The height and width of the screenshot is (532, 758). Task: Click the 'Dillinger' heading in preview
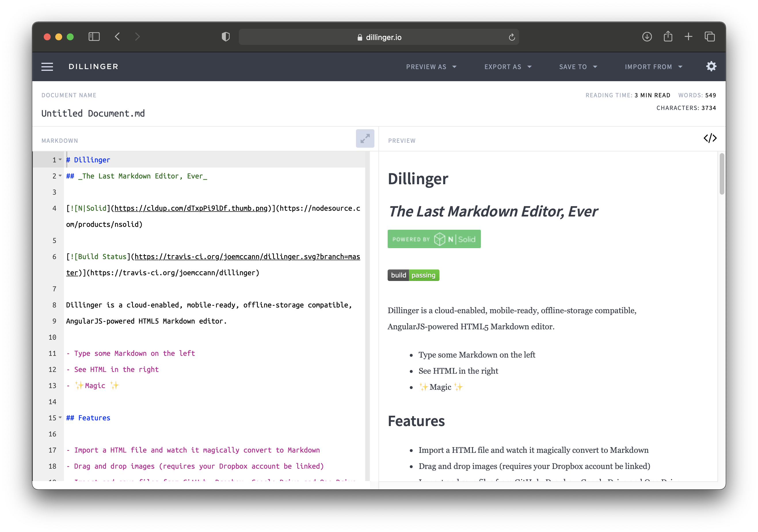click(418, 179)
